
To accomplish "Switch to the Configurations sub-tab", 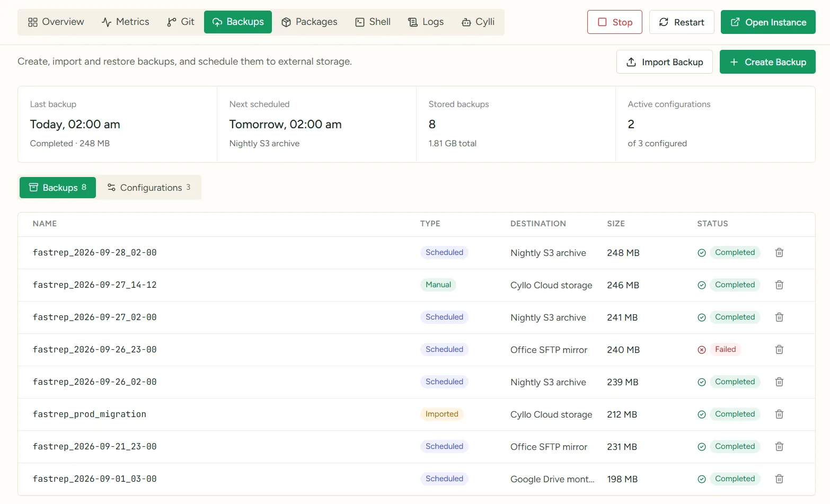I will [x=148, y=188].
